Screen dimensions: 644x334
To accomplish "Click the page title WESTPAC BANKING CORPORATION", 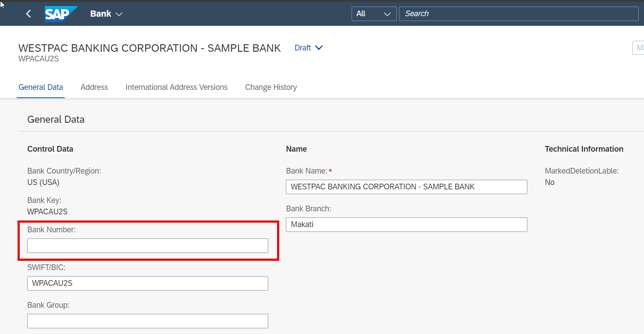I will [x=149, y=48].
